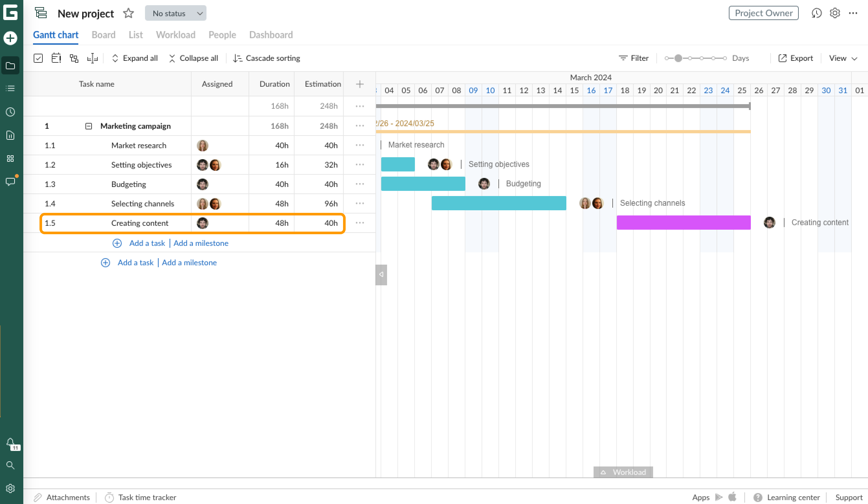Open row options for Market research
This screenshot has height=504, width=868.
pyautogui.click(x=360, y=145)
